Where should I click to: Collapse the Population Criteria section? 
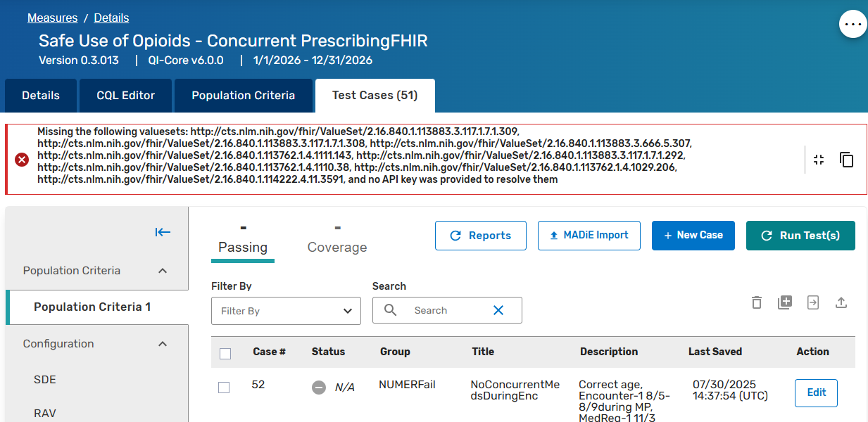click(x=163, y=271)
